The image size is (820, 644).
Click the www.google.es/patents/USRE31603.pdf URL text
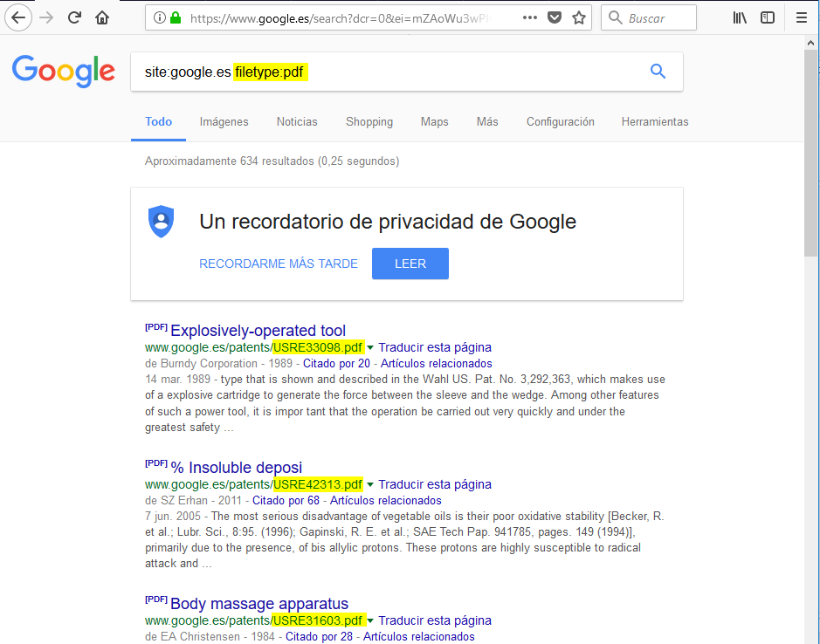(x=253, y=620)
